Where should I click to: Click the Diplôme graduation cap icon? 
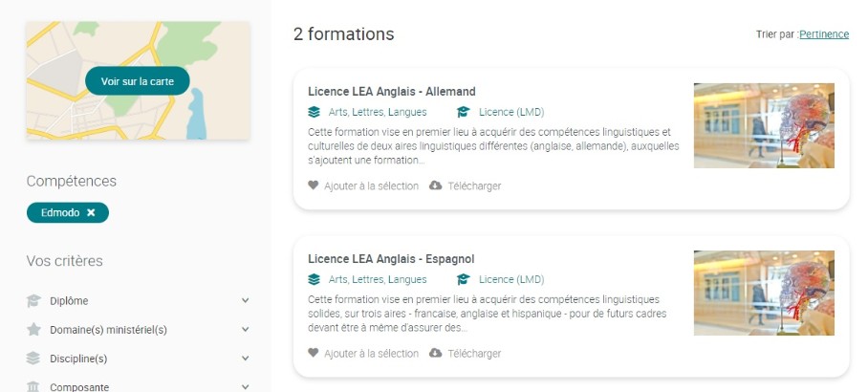point(34,300)
